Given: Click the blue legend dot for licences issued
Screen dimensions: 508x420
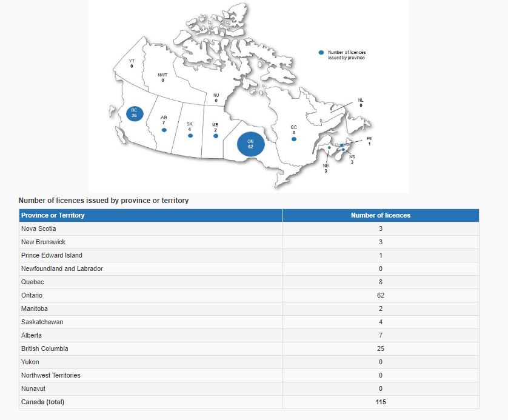Looking at the screenshot, I should [x=321, y=53].
